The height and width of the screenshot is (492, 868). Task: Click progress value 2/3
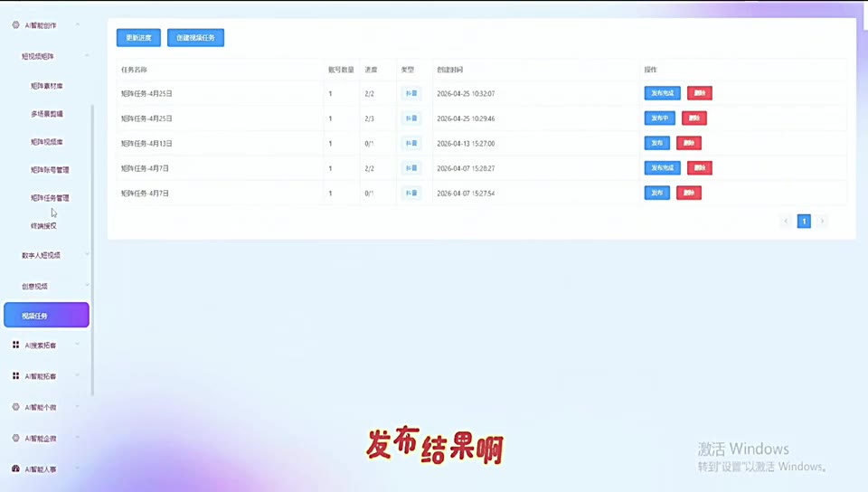(x=369, y=118)
